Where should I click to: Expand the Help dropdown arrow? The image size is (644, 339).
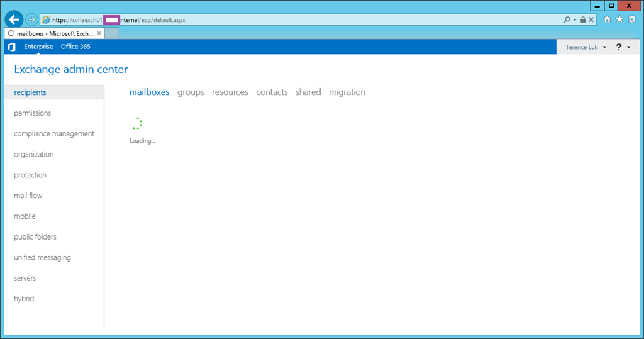click(629, 47)
